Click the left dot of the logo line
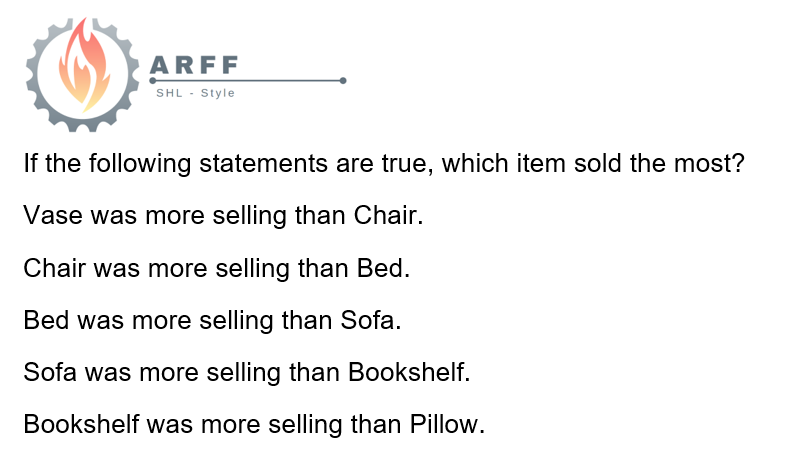The image size is (791, 458). point(153,81)
